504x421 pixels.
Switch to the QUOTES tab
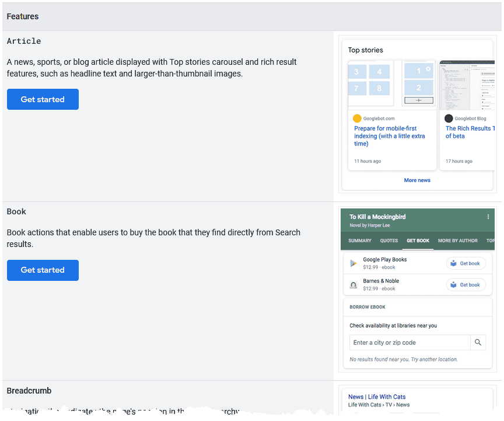pos(388,241)
